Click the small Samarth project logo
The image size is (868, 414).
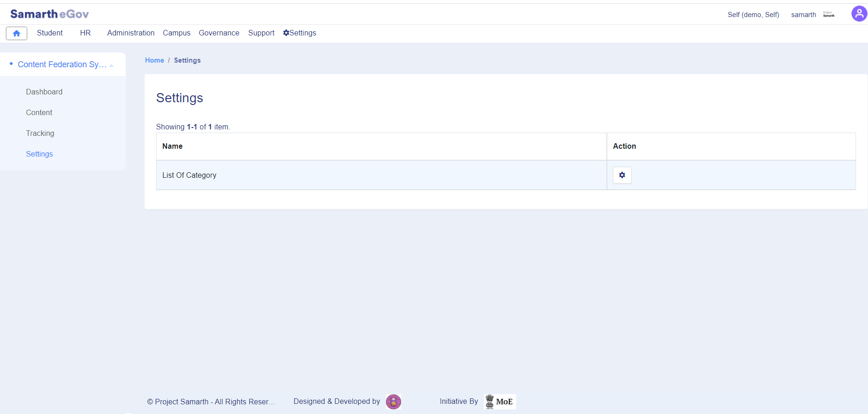[x=829, y=15]
